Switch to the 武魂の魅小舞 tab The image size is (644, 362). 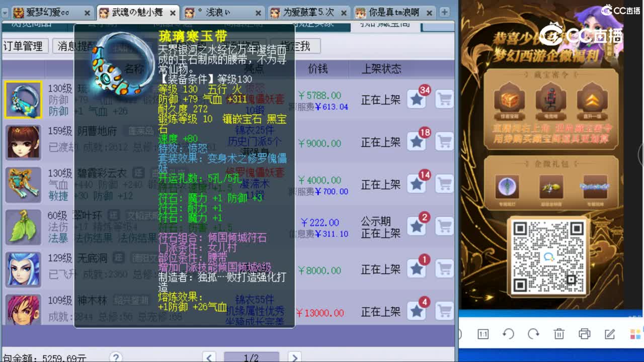[x=137, y=13]
